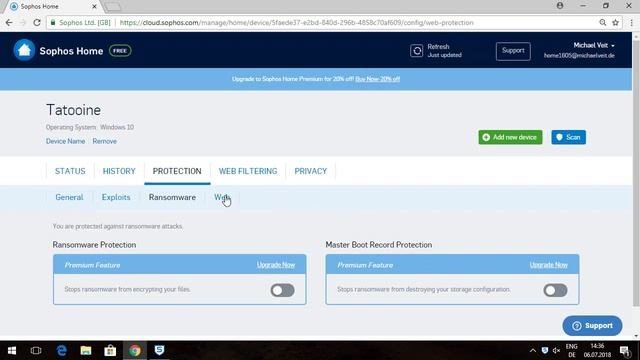Follow the Buy Now 20% off link
This screenshot has height=360, width=640.
click(x=378, y=79)
